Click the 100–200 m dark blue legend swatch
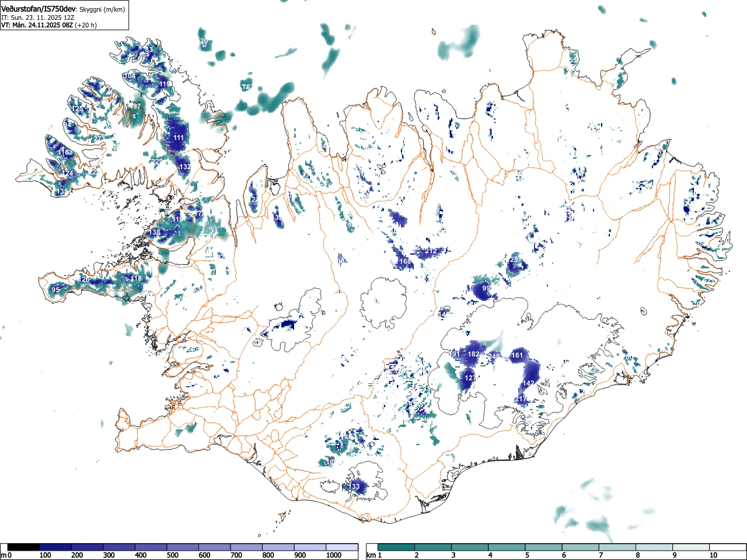Image resolution: width=747 pixels, height=560 pixels. (x=55, y=547)
